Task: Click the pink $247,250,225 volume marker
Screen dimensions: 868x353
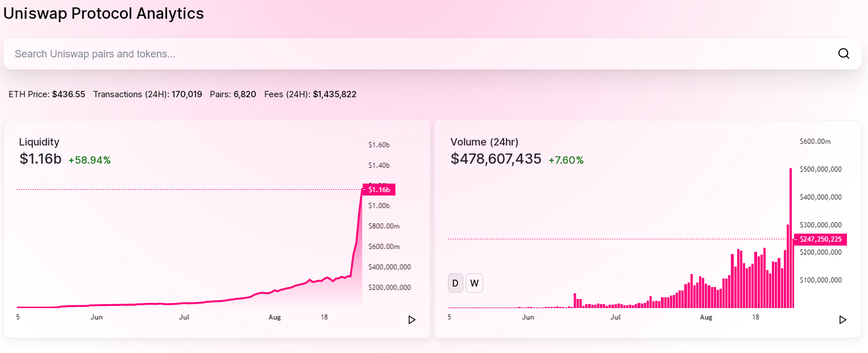Action: tap(820, 239)
